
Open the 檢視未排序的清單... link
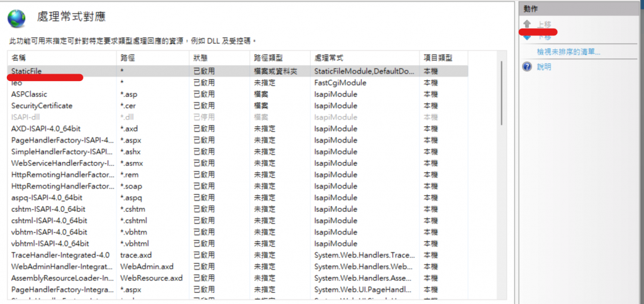click(x=569, y=52)
